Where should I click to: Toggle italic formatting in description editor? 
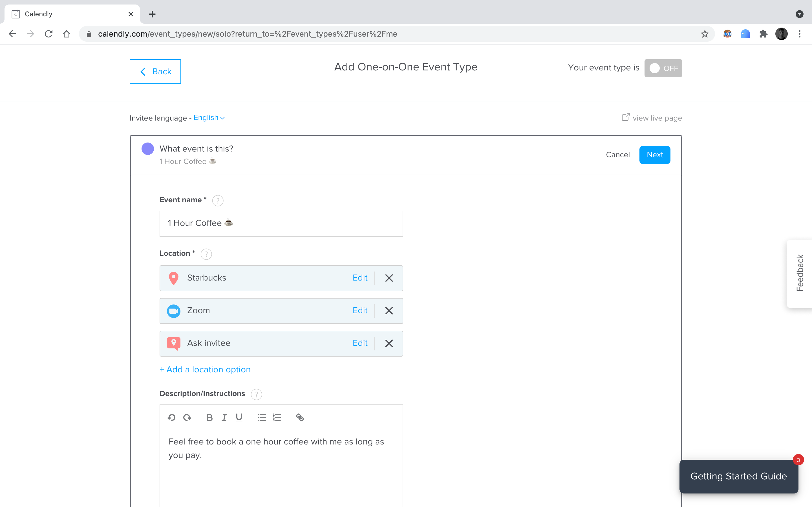click(x=224, y=417)
